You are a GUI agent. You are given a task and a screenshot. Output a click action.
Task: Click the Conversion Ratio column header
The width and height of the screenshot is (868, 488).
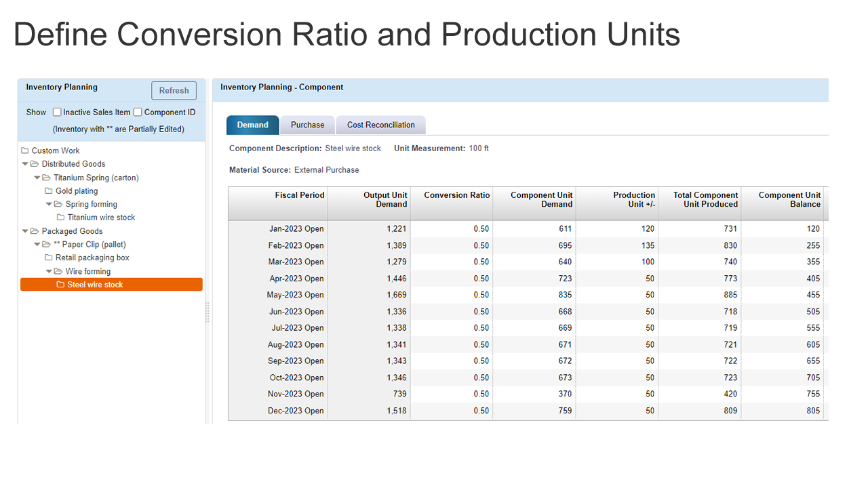point(452,203)
